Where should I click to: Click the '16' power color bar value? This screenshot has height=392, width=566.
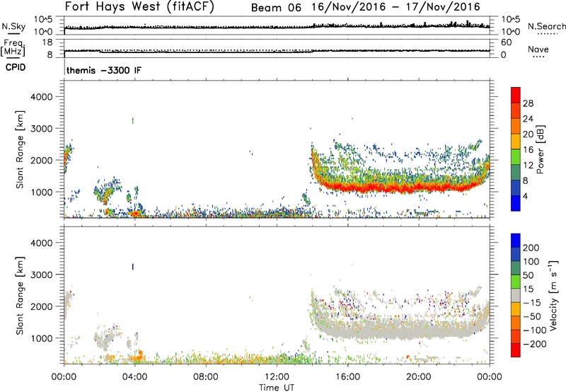click(x=528, y=150)
